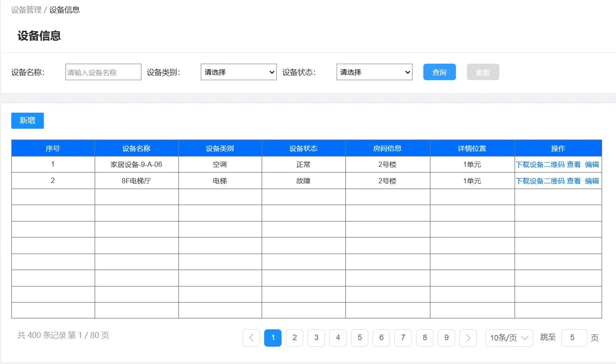Edit the 家居设备-9-A-06 device row
The height and width of the screenshot is (364, 616).
pyautogui.click(x=592, y=165)
